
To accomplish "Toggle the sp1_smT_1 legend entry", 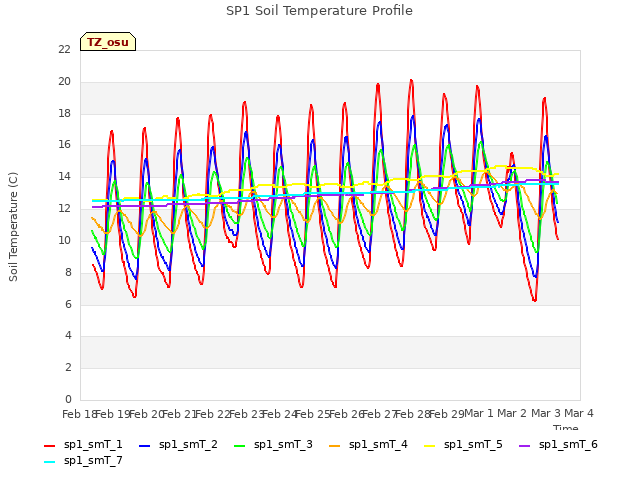I will coord(83,444).
